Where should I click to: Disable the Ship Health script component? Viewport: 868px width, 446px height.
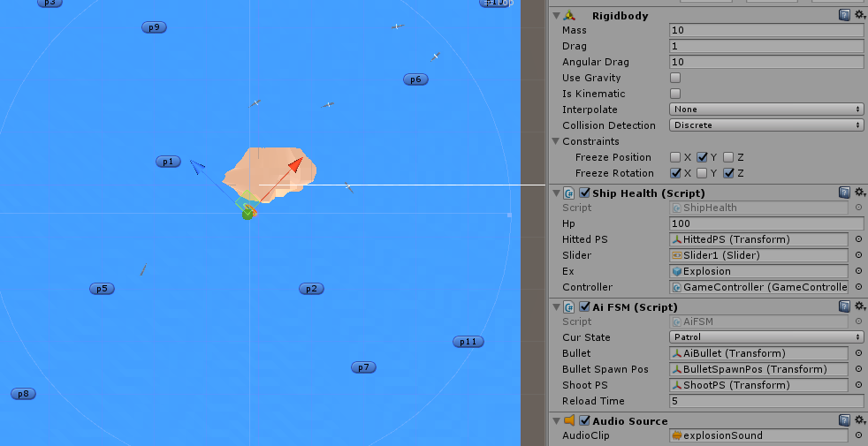[584, 193]
